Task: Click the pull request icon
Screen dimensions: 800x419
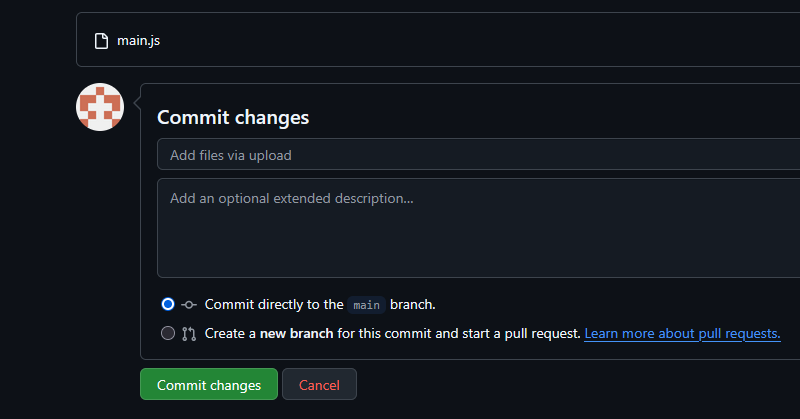Action: coord(189,333)
